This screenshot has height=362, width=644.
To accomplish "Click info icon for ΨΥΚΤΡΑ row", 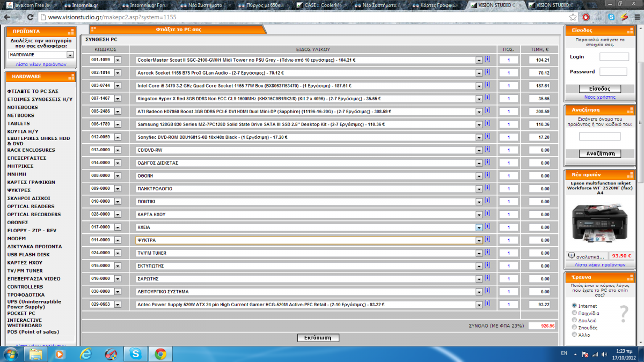I will click(487, 239).
